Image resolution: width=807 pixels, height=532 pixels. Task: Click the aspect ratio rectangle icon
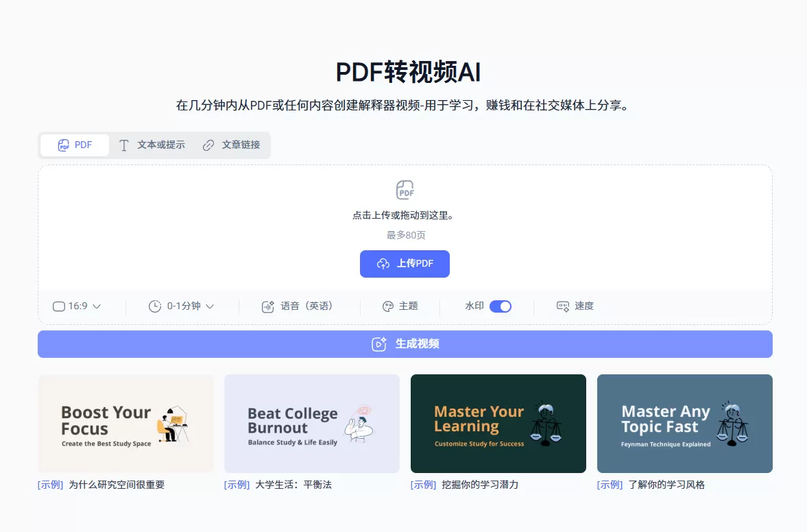pyautogui.click(x=58, y=306)
